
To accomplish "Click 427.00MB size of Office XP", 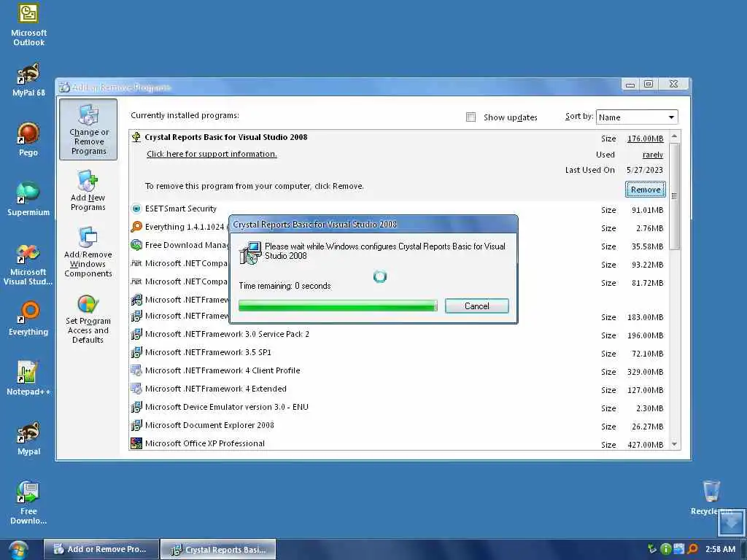I will pos(645,445).
